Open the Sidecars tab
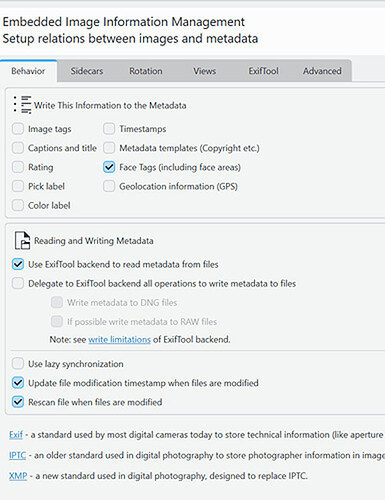 [x=87, y=71]
